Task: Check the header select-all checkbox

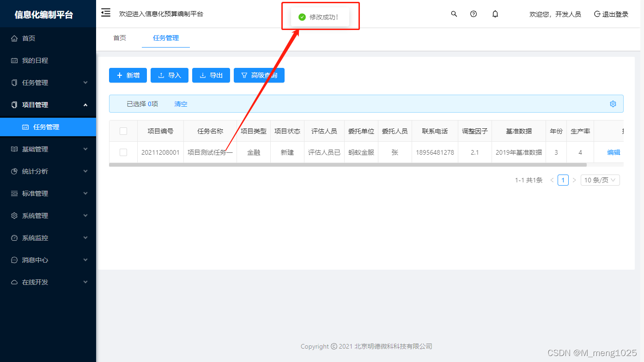Action: click(123, 131)
